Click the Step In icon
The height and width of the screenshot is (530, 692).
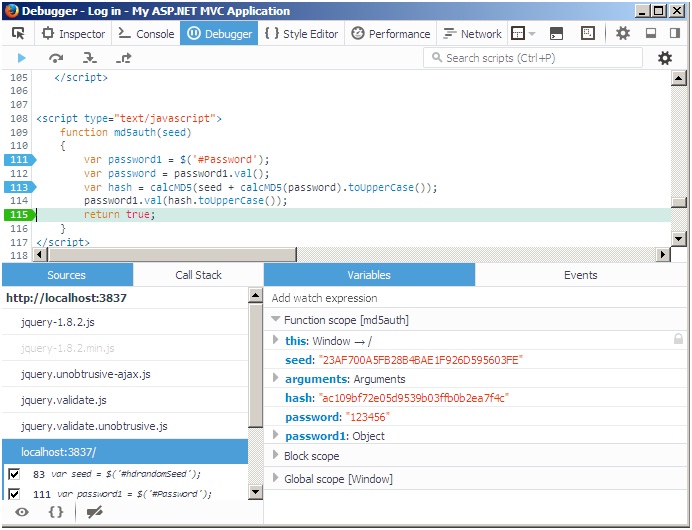click(90, 58)
